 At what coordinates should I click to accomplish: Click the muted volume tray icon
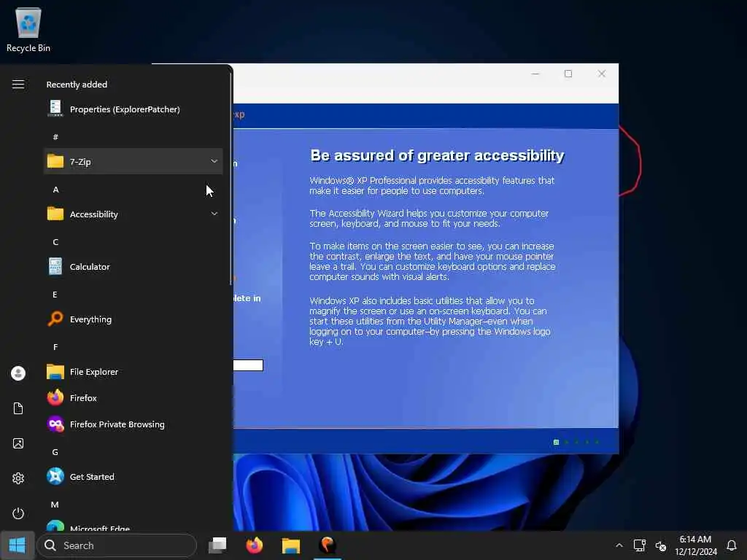click(x=661, y=545)
